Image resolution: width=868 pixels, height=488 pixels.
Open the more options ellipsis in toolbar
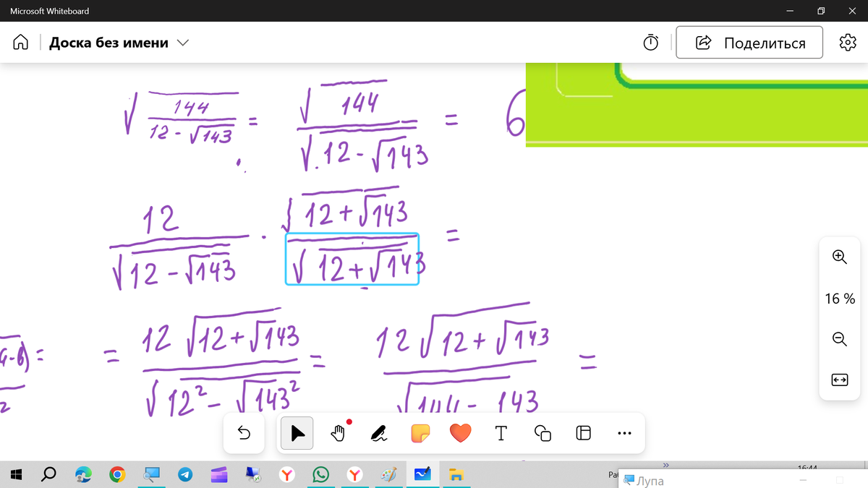624,434
